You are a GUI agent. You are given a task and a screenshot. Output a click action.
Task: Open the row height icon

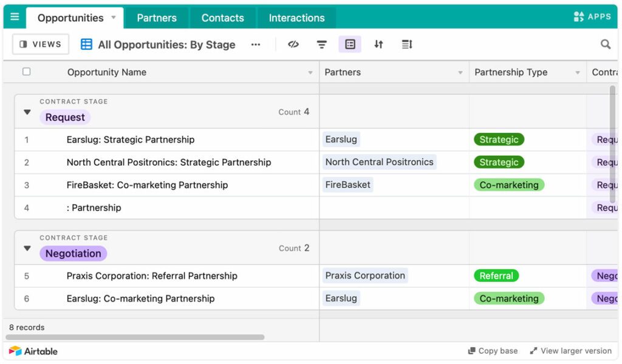click(x=407, y=44)
